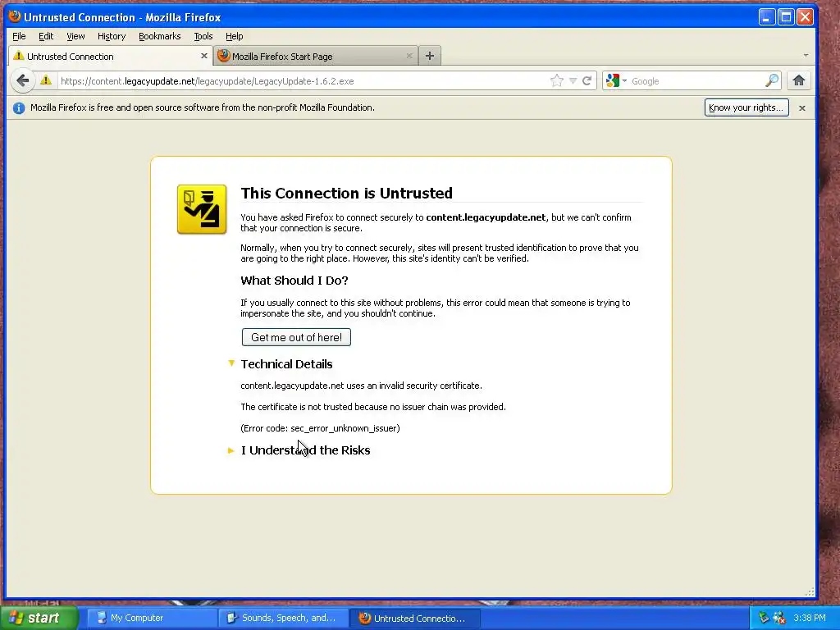This screenshot has width=840, height=630.
Task: Open the Help menu
Action: pos(234,36)
